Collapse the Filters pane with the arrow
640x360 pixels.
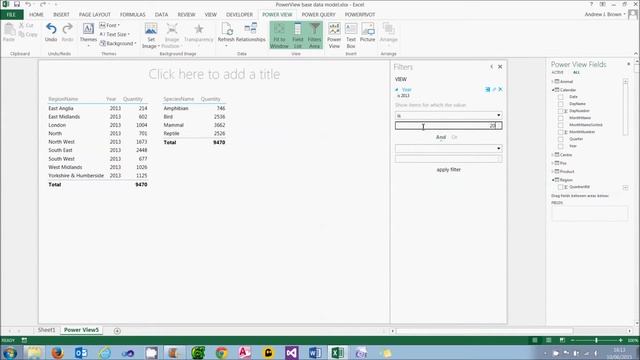tap(491, 67)
